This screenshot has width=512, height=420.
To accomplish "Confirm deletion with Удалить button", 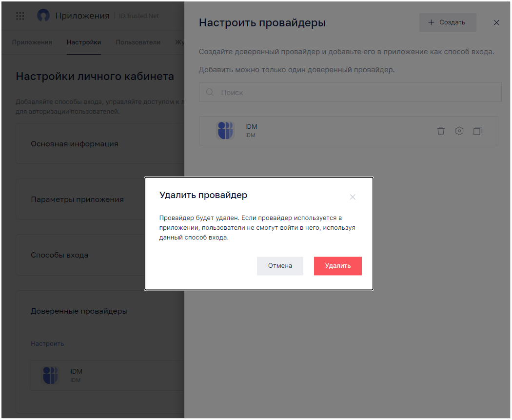I will pos(337,266).
